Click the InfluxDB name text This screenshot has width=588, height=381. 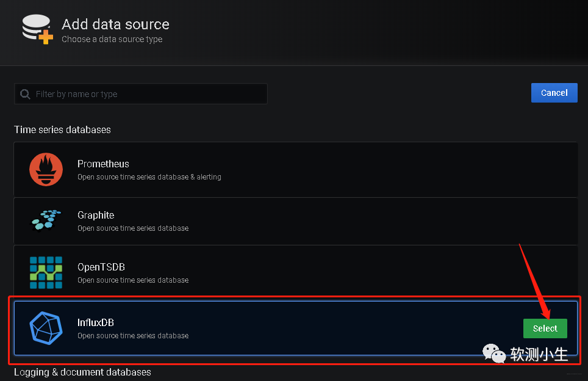tap(96, 322)
